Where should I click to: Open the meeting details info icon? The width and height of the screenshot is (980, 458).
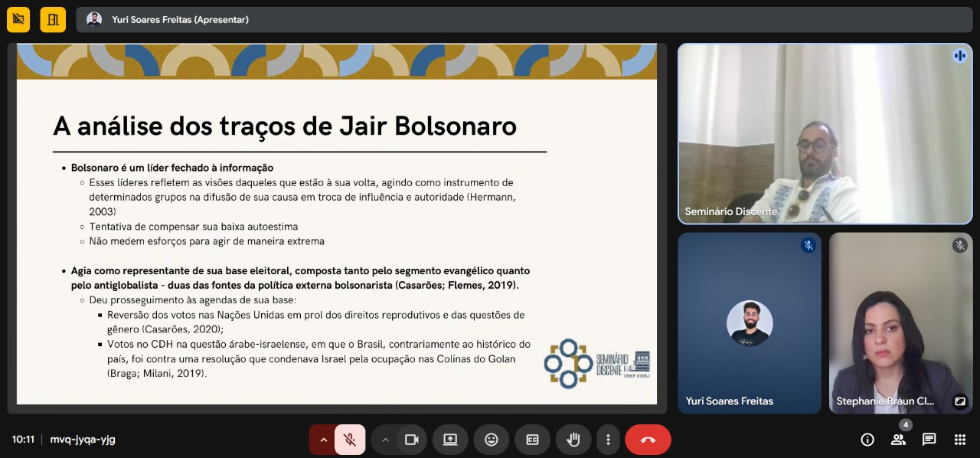coord(867,440)
